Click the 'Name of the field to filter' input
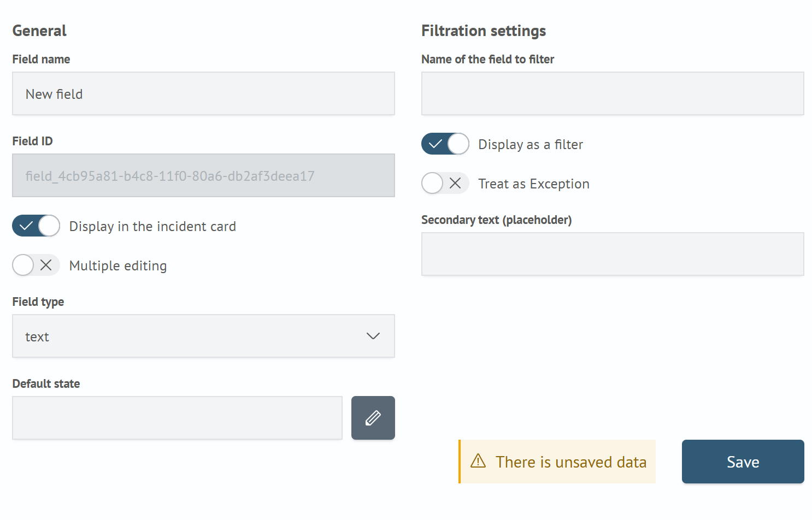The width and height of the screenshot is (812, 520). 612,93
